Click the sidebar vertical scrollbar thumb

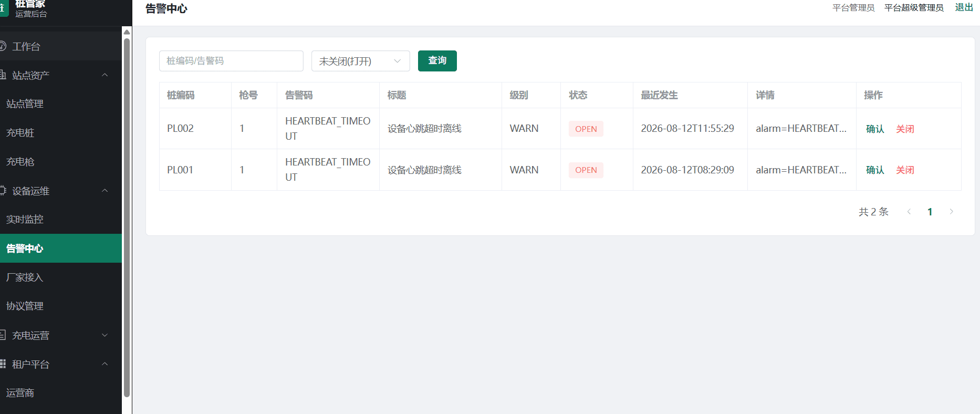(x=127, y=218)
